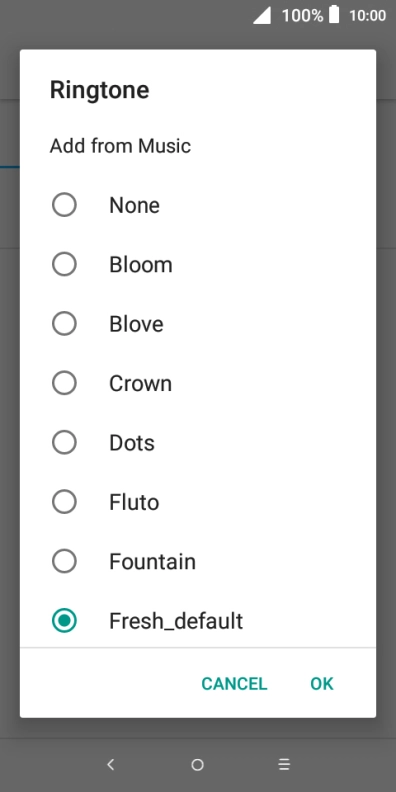
Task: Select the None radio button
Action: point(64,205)
